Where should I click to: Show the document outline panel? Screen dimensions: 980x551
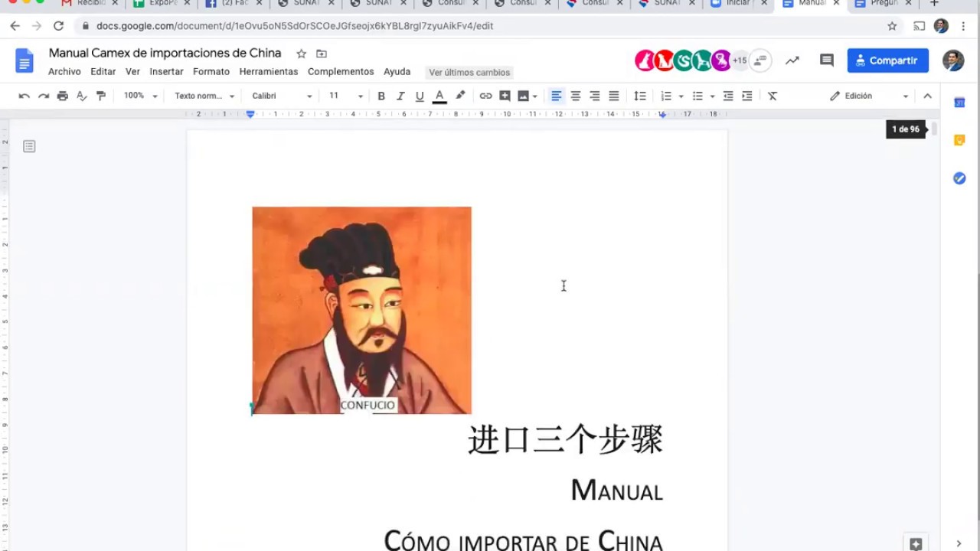pyautogui.click(x=29, y=146)
